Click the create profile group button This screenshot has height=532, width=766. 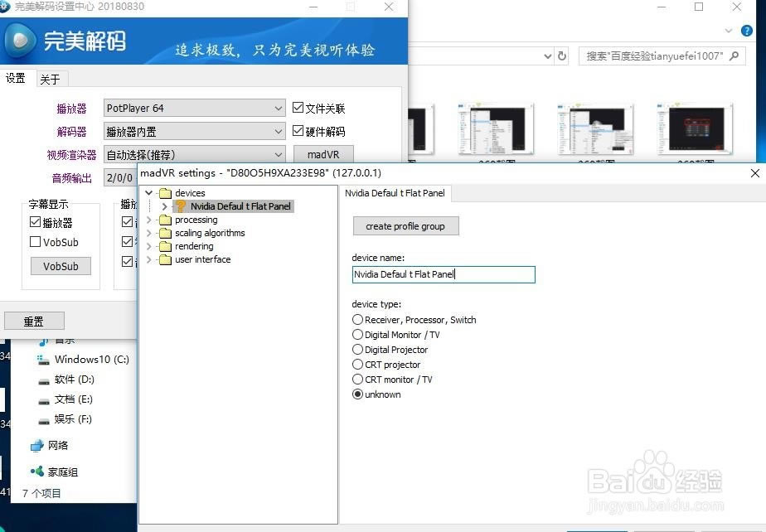click(405, 225)
